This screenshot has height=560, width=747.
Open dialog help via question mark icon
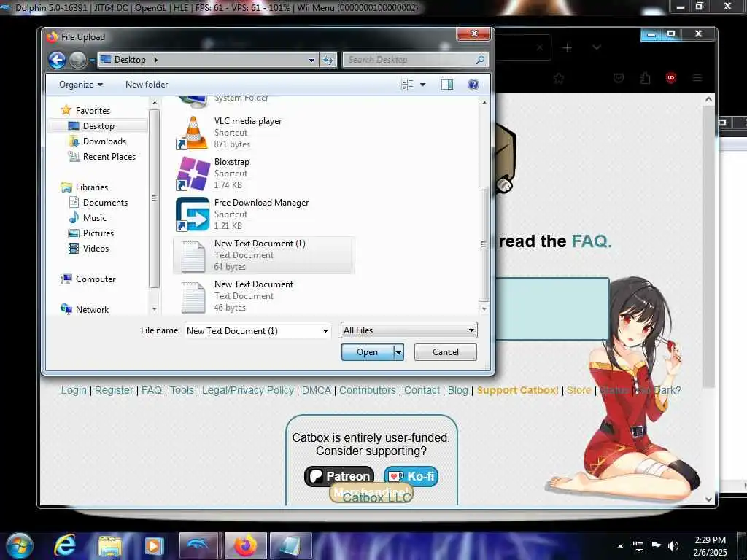coord(473,85)
